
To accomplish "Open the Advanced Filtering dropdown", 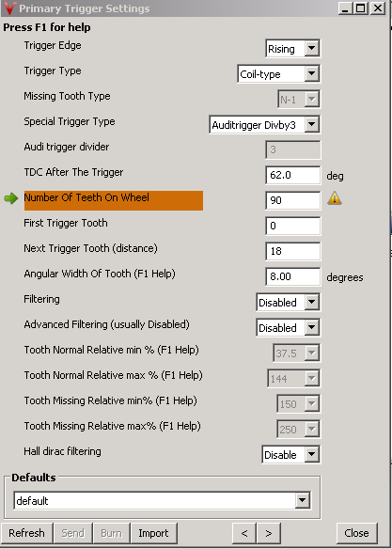I will click(288, 328).
